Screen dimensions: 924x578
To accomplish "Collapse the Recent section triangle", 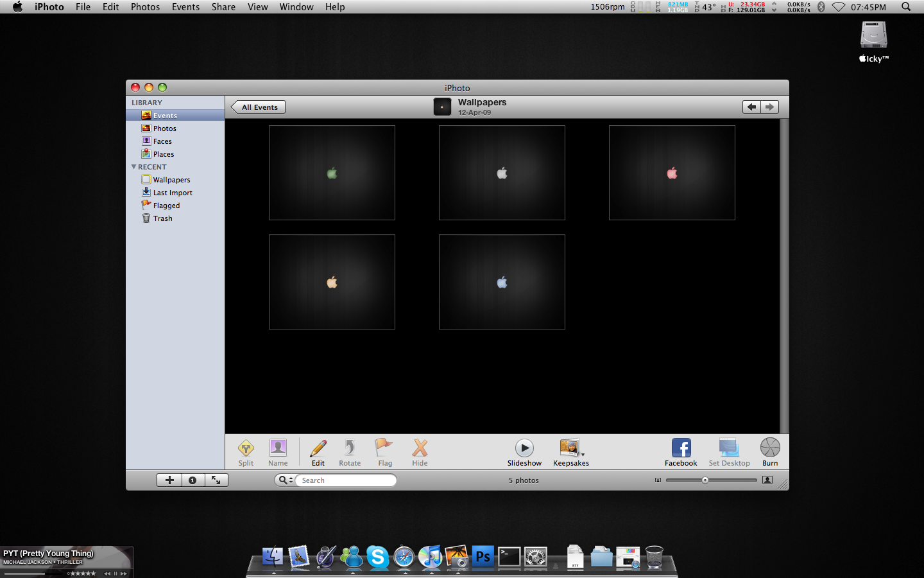I will [x=133, y=167].
